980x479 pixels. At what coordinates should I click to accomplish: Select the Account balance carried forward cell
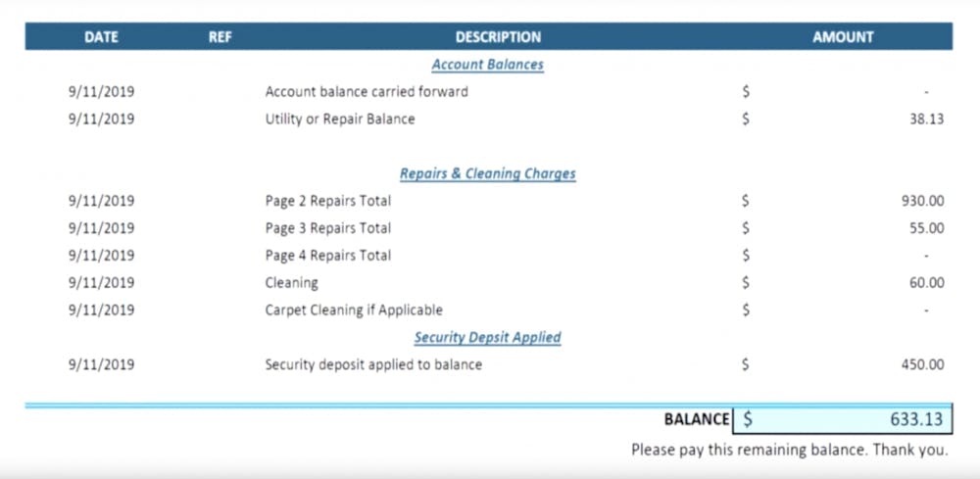[367, 92]
